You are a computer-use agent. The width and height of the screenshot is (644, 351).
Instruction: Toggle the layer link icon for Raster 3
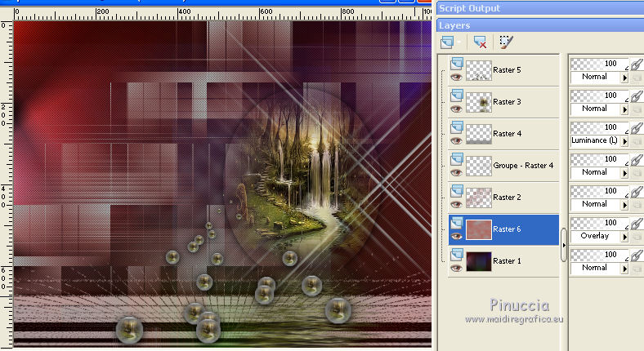tap(636, 96)
